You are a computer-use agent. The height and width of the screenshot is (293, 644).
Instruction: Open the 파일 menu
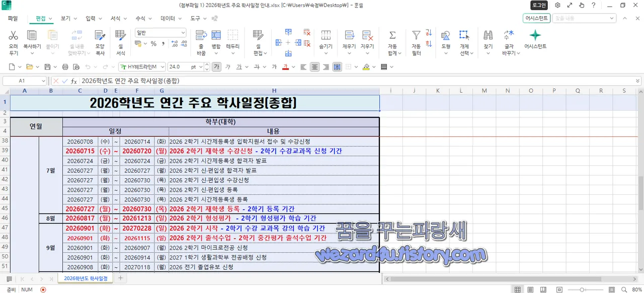click(x=13, y=18)
